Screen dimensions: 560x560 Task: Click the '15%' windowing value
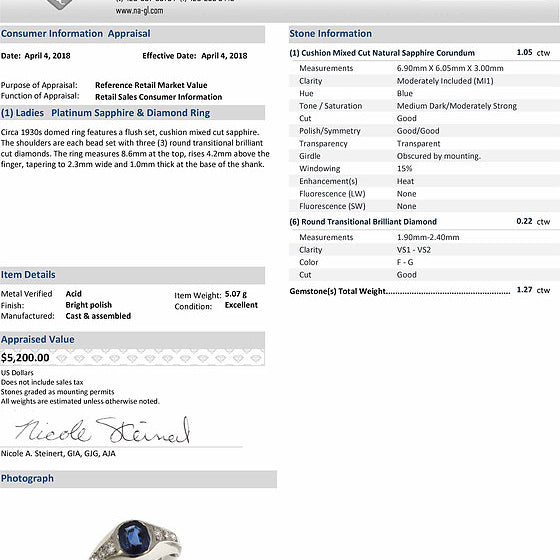pyautogui.click(x=404, y=169)
